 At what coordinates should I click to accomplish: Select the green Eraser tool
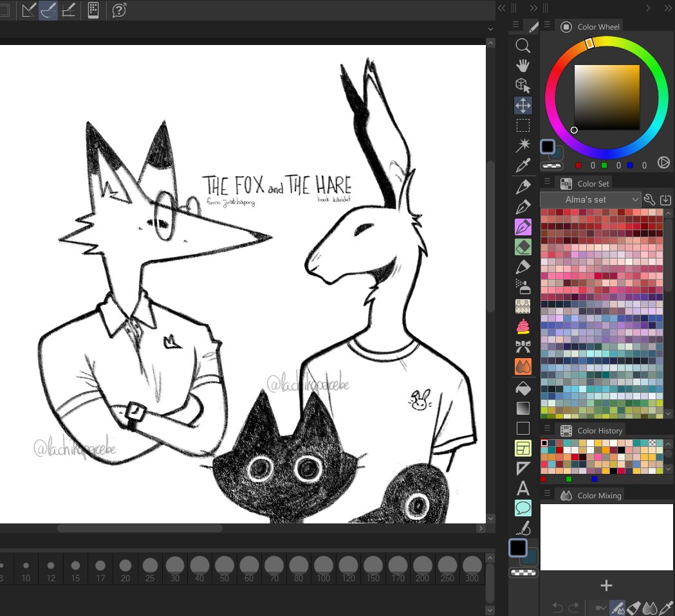[522, 247]
